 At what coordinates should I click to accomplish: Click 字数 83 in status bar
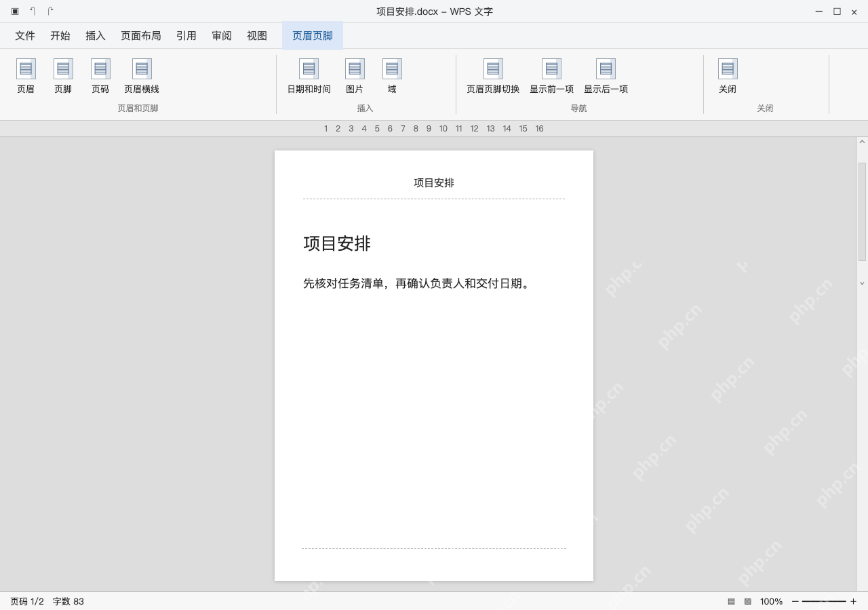click(x=68, y=601)
